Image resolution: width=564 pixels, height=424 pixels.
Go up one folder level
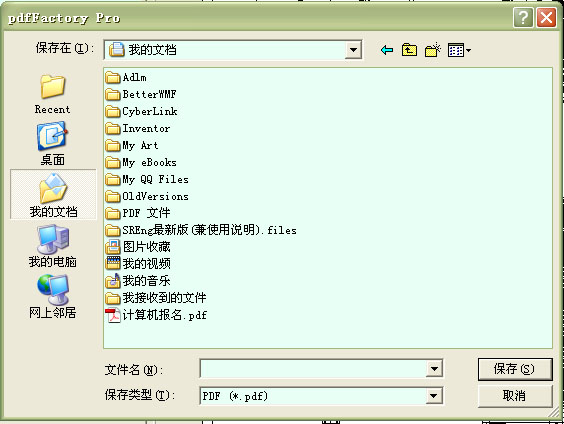click(409, 50)
